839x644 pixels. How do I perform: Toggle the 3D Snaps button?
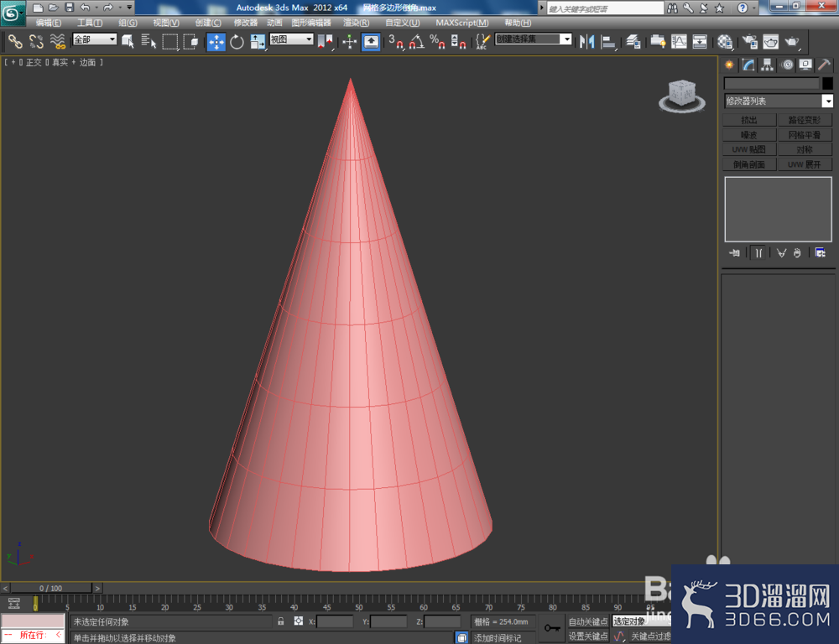(395, 42)
